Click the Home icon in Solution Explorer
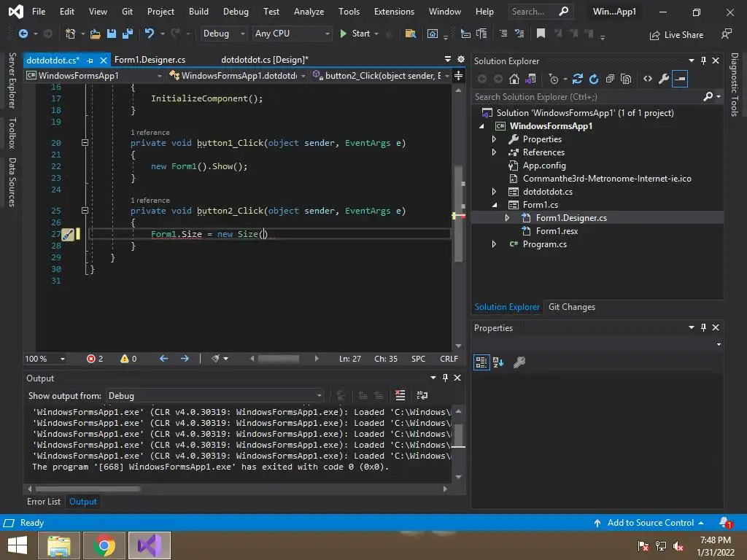 coord(514,79)
